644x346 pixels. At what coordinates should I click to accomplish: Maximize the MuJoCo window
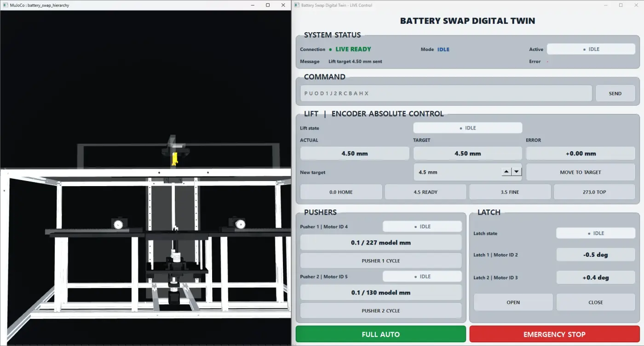pos(268,5)
